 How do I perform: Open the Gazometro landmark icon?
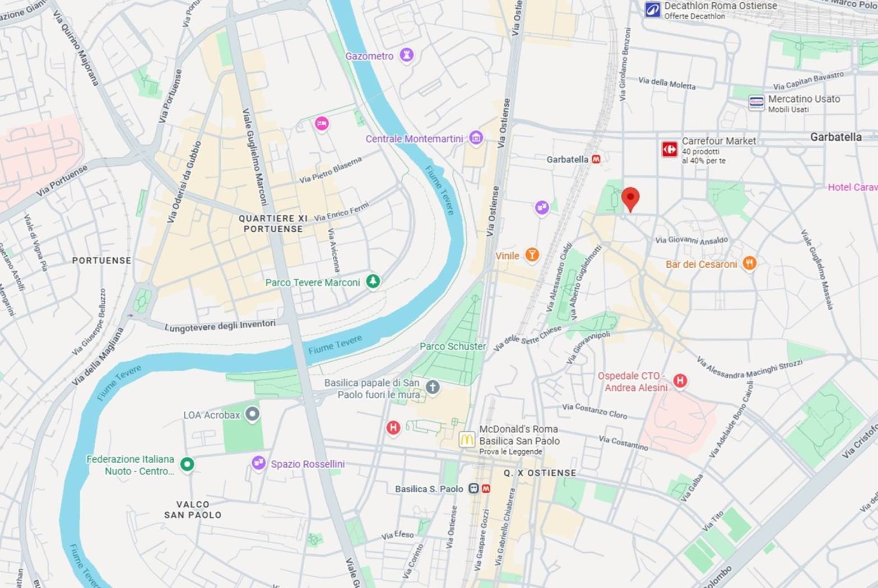(406, 55)
